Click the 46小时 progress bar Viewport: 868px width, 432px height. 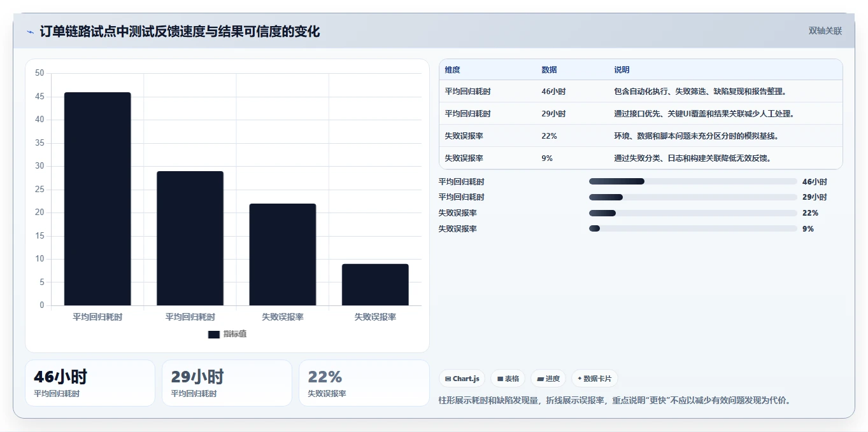pyautogui.click(x=693, y=181)
